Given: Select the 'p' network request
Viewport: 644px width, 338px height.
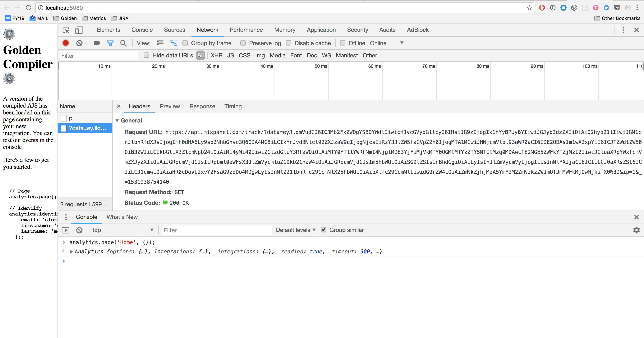Looking at the screenshot, I should point(71,118).
